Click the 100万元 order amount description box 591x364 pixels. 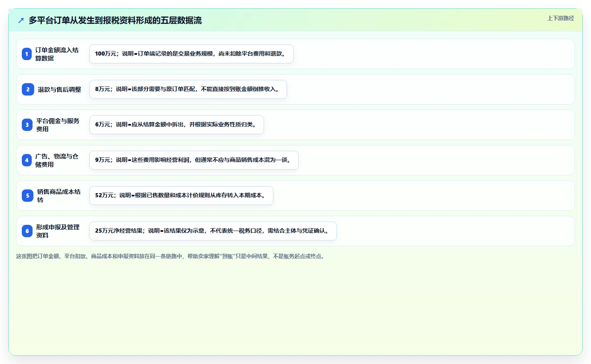(192, 54)
